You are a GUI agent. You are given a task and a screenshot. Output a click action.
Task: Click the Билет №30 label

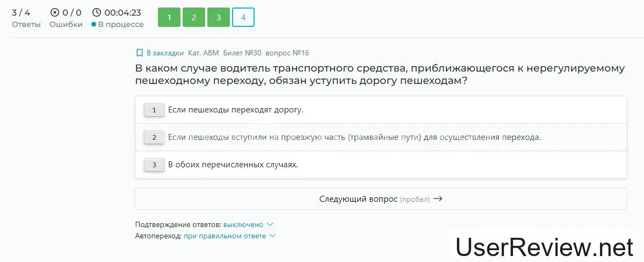pyautogui.click(x=242, y=53)
